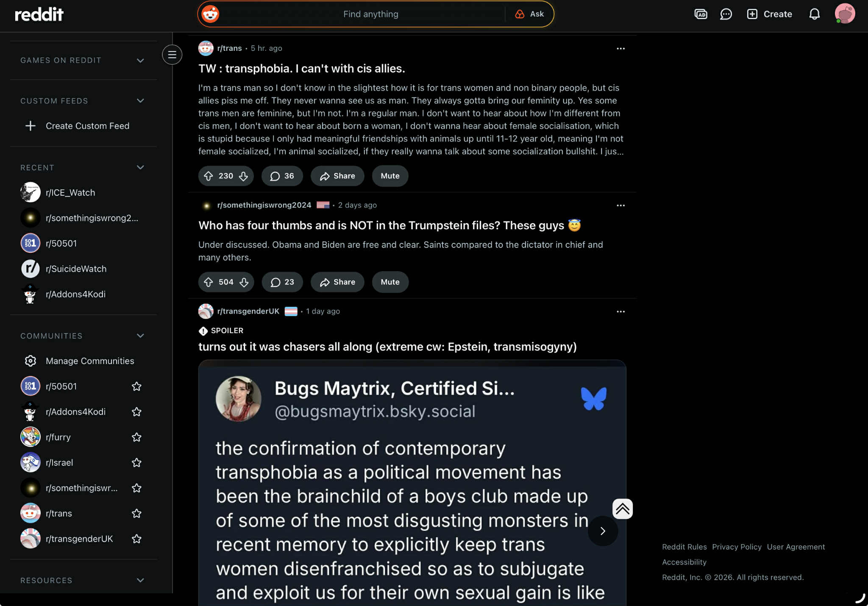
Task: Upvote the r/trans cis allies post
Action: [x=208, y=176]
